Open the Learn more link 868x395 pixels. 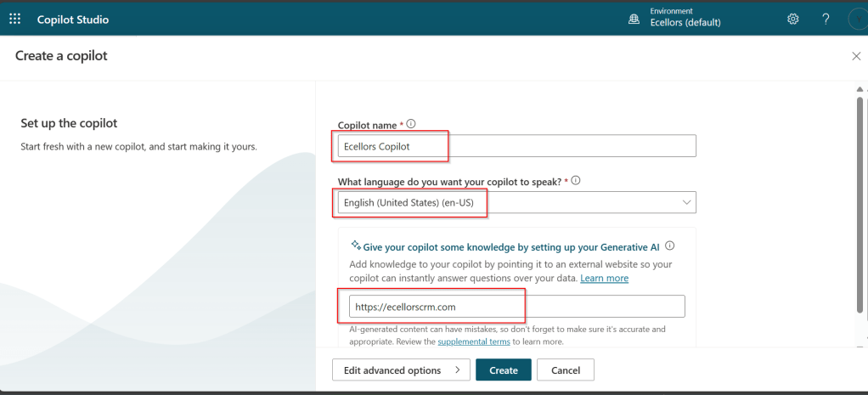pos(604,279)
